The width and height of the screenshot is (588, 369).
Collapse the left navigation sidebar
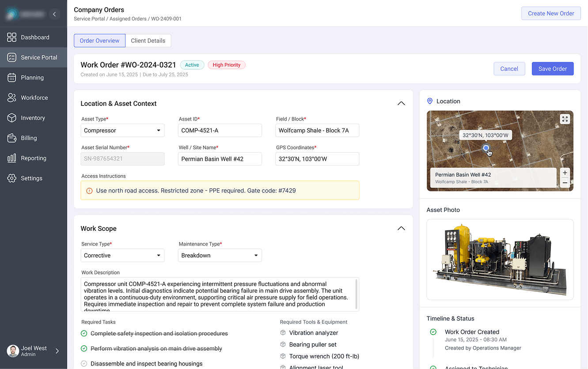point(54,14)
